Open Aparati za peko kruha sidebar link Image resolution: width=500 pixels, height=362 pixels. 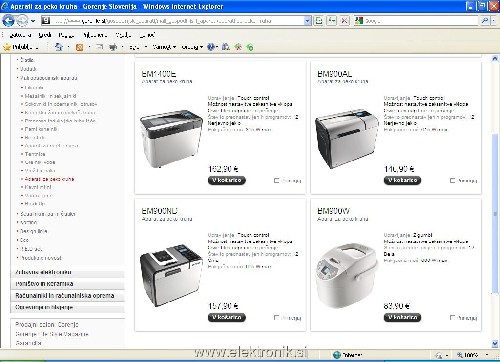[x=49, y=179]
